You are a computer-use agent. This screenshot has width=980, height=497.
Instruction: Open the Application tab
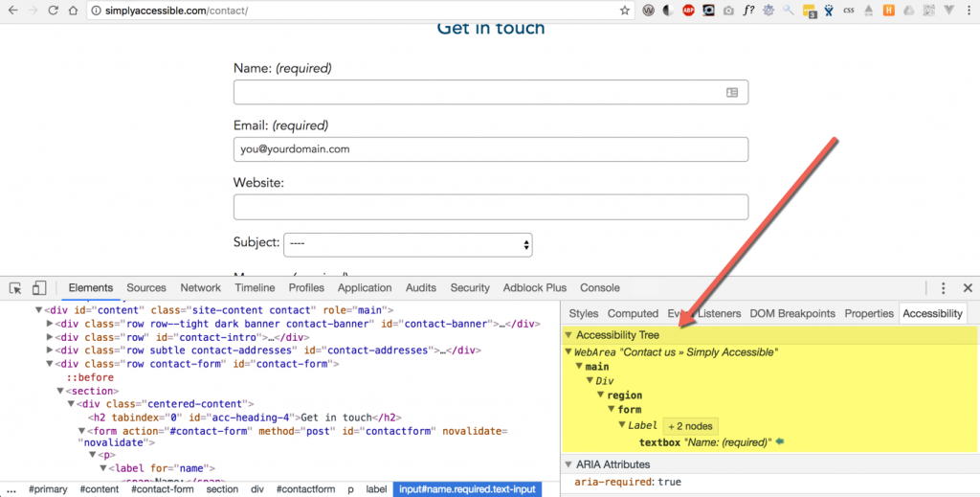pyautogui.click(x=365, y=287)
